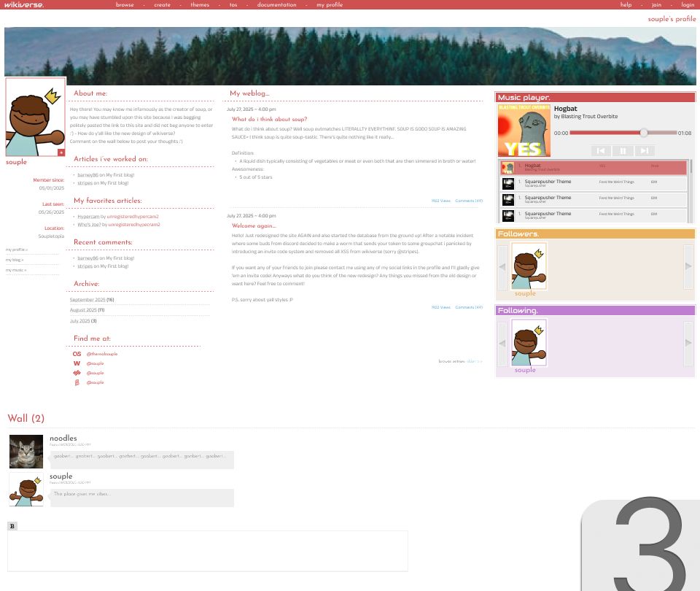Open post 'What do i think about soup?'
The width and height of the screenshot is (700, 591).
point(269,119)
